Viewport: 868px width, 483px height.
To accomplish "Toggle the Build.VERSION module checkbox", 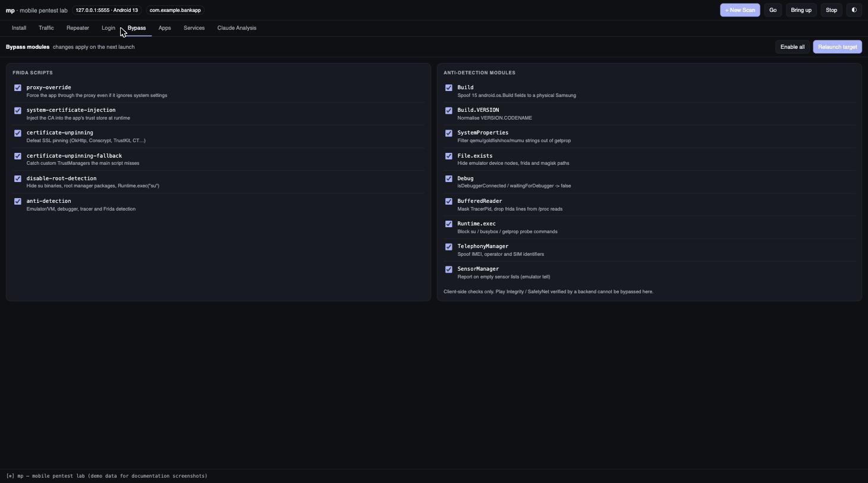I will coord(449,111).
